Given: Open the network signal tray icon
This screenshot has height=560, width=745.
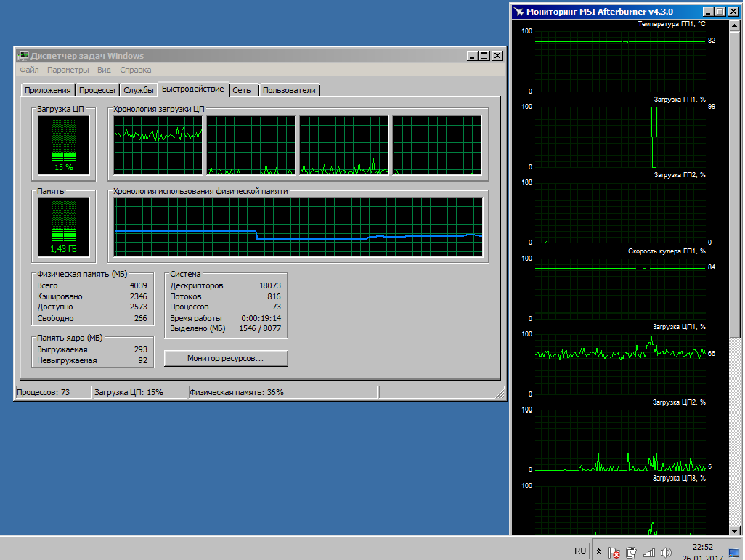Looking at the screenshot, I should tap(648, 553).
